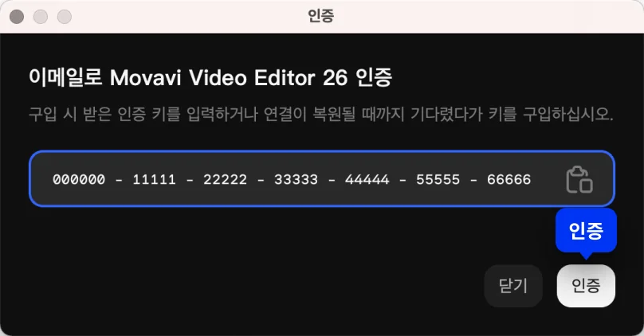Dismiss the dialog with the 닫기 button
Screen dimensions: 644x336
[513, 286]
